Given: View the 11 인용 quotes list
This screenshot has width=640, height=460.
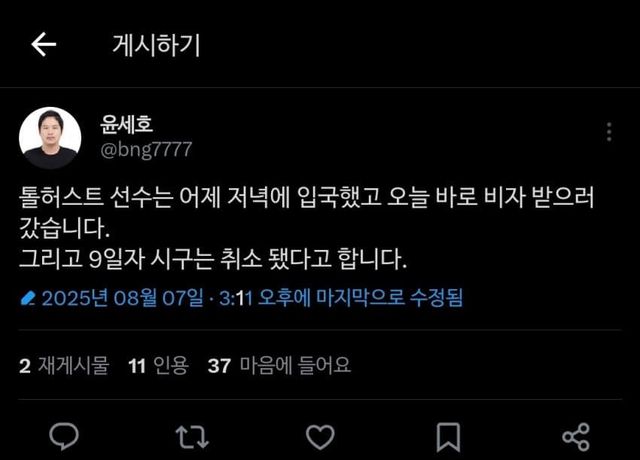Looking at the screenshot, I should pos(158,365).
